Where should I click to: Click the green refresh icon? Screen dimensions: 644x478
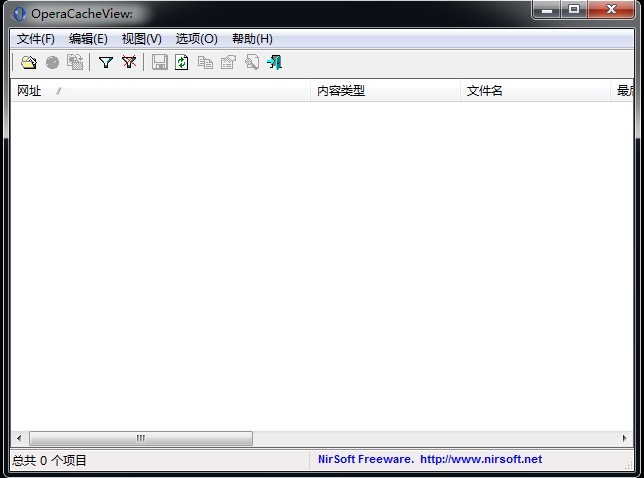pyautogui.click(x=181, y=62)
